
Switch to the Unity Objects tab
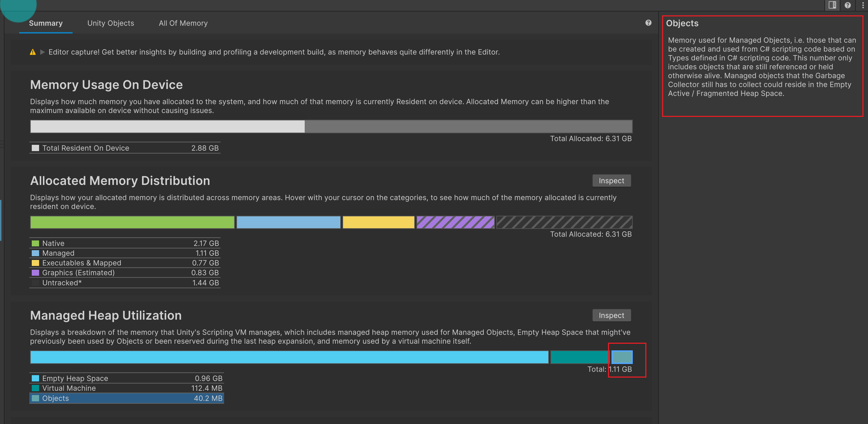coord(111,23)
